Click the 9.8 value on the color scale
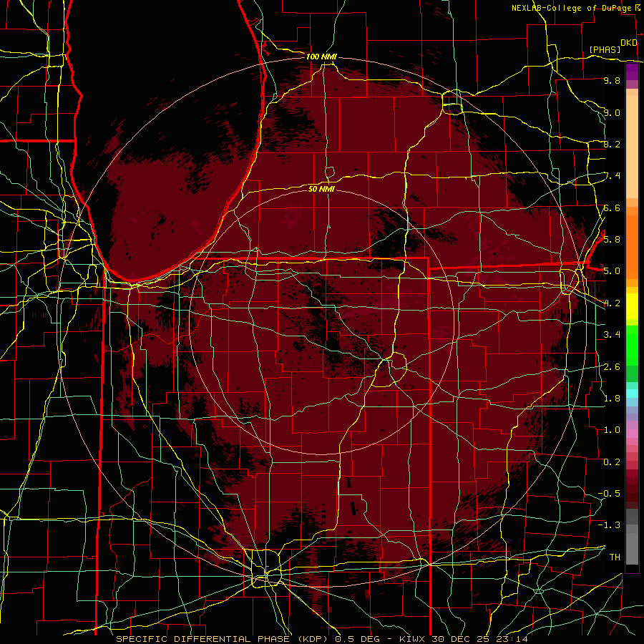 click(x=612, y=80)
